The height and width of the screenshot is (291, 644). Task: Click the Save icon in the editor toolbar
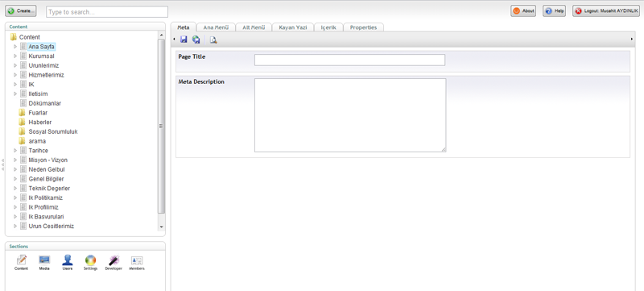[184, 39]
